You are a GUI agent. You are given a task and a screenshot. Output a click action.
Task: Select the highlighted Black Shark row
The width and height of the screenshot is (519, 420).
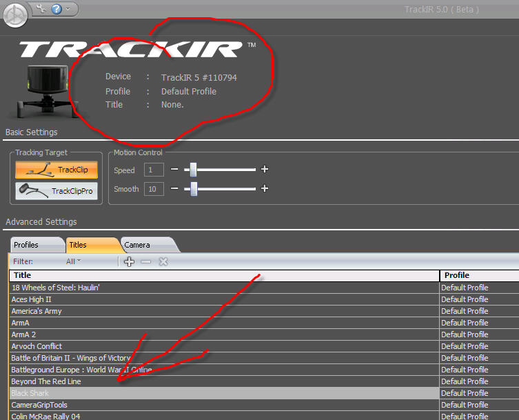pos(225,393)
